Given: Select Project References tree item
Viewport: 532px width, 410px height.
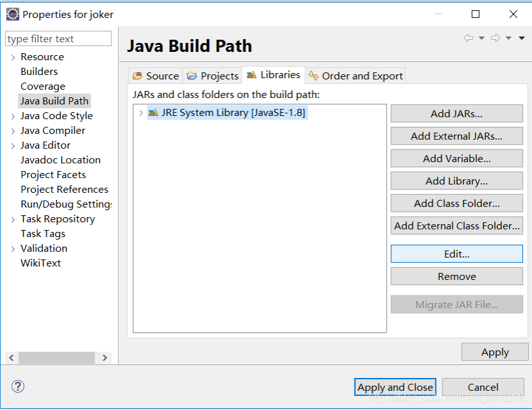Looking at the screenshot, I should coord(64,189).
